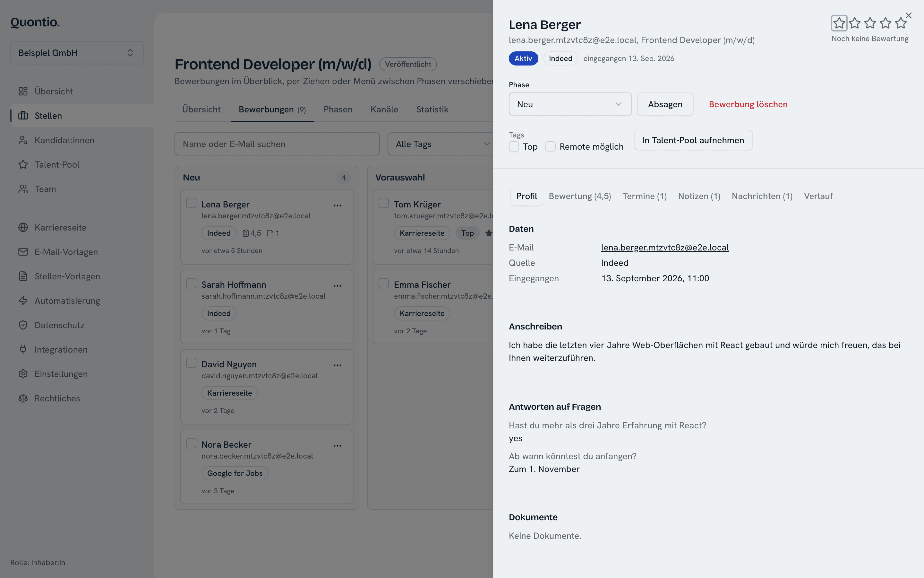Open the three-dot menu on Sarah Hoffmann card
924x578 pixels.
(x=337, y=286)
